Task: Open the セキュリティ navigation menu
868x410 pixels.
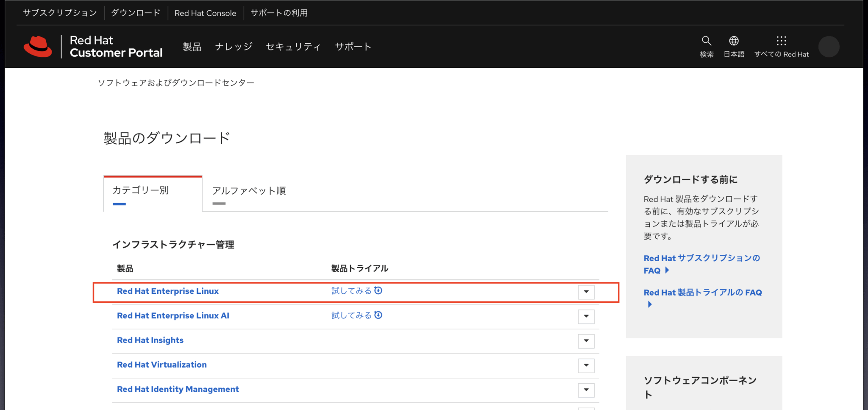Action: [x=293, y=47]
